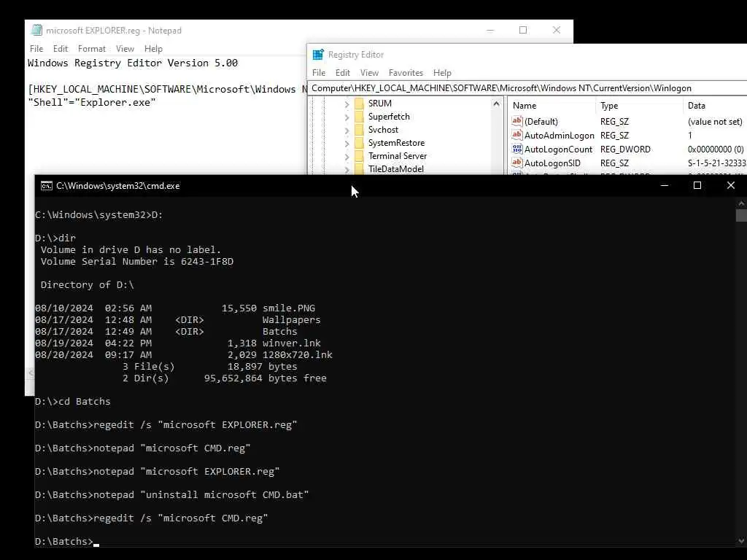
Task: Expand the Superfetch registry key
Action: (x=347, y=117)
